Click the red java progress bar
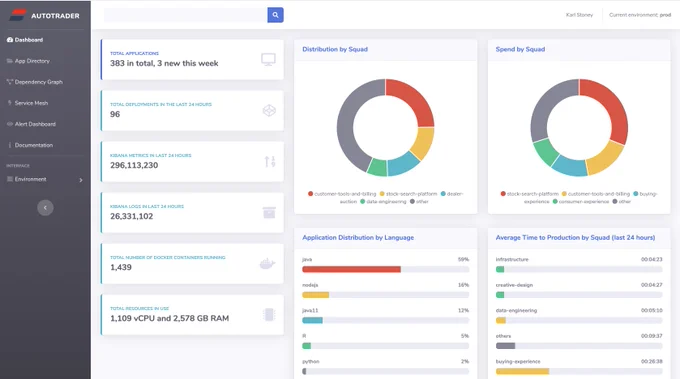The image size is (680, 379). coord(351,269)
